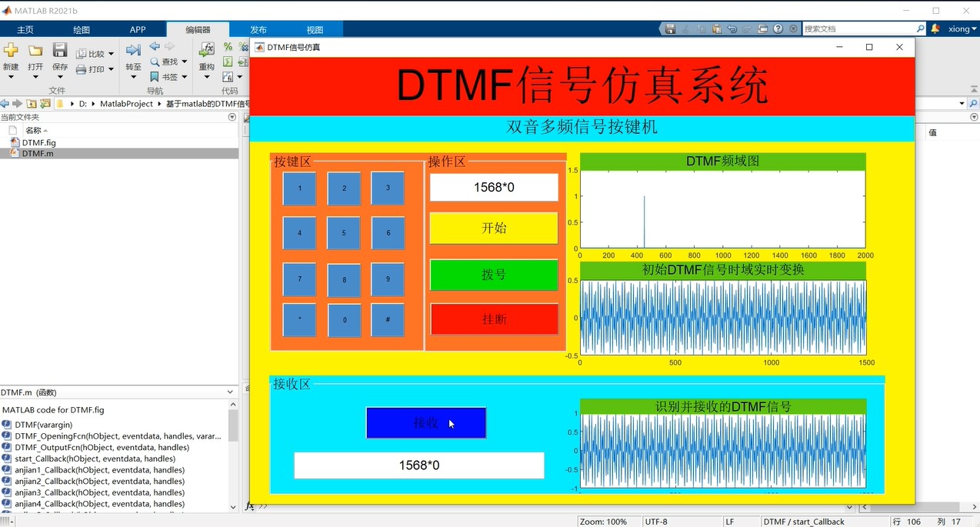Click the browse for folder icon
The height and width of the screenshot is (527, 980).
point(45,104)
